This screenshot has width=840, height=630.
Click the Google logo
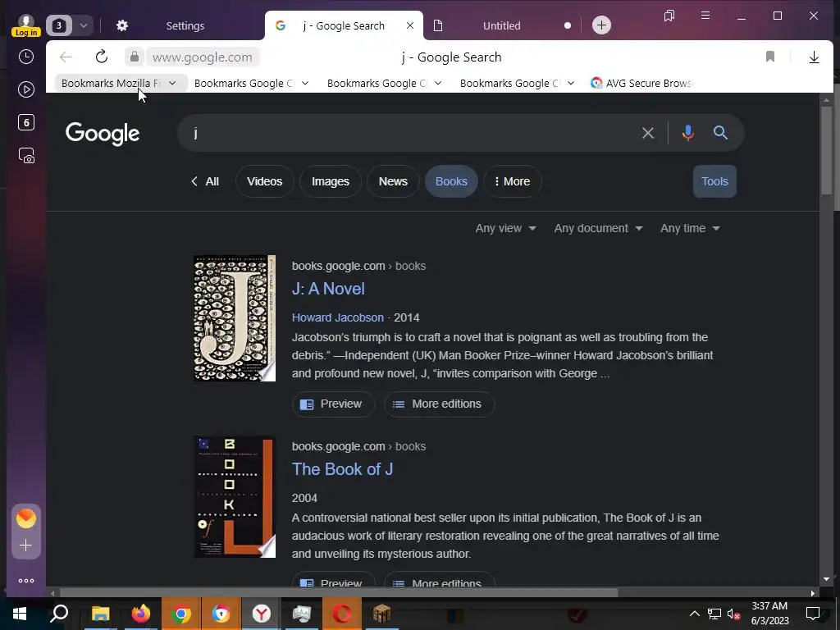point(103,134)
